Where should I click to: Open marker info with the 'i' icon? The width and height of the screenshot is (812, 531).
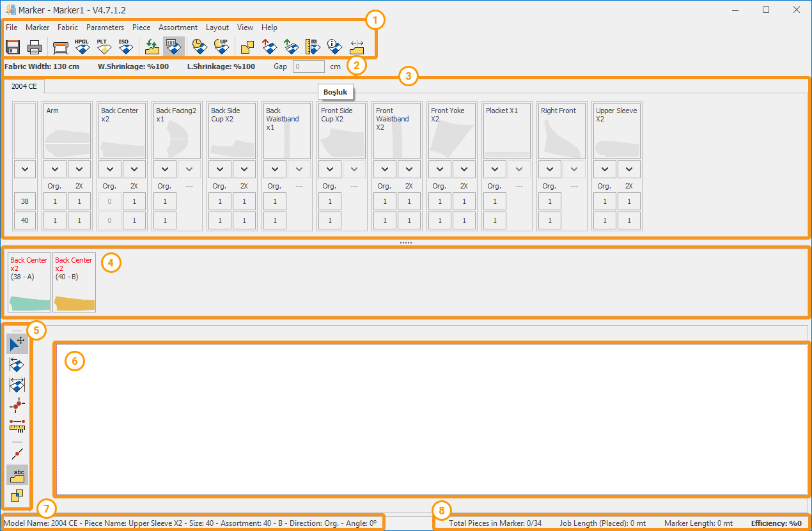334,47
